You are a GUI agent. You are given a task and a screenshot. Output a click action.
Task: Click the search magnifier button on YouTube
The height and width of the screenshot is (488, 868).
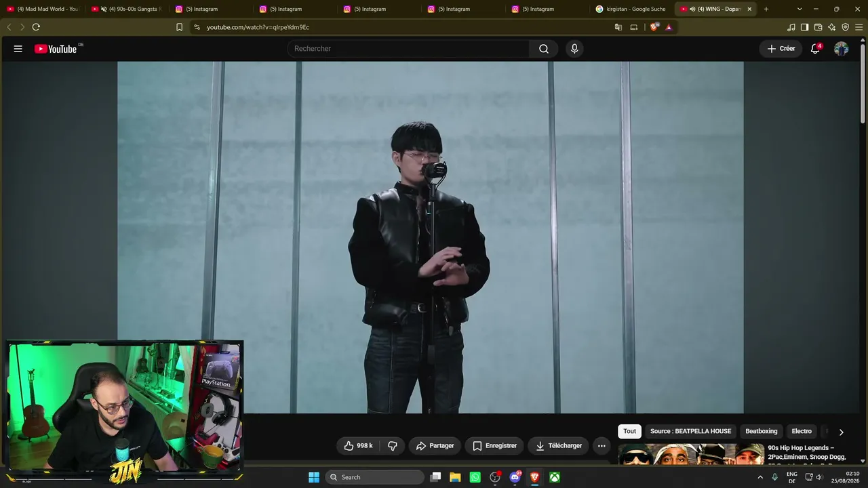[544, 49]
